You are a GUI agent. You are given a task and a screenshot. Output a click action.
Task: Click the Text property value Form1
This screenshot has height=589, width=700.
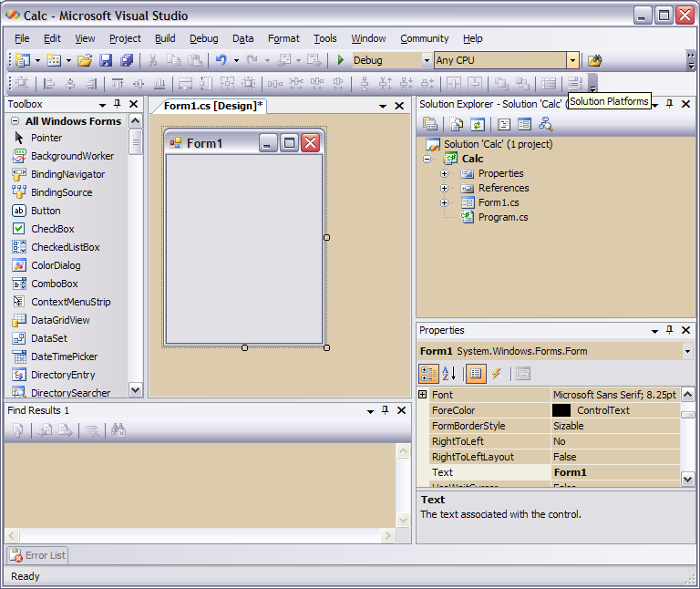click(570, 472)
